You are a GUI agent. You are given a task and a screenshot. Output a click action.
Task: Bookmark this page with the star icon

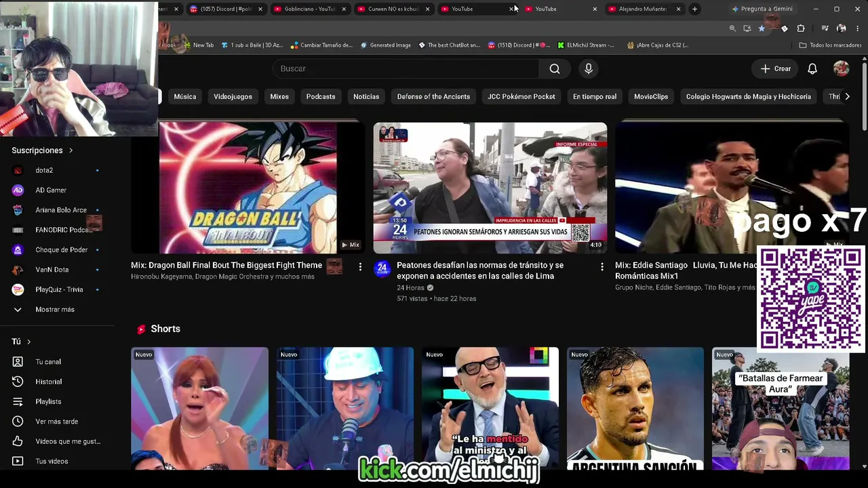pyautogui.click(x=762, y=28)
